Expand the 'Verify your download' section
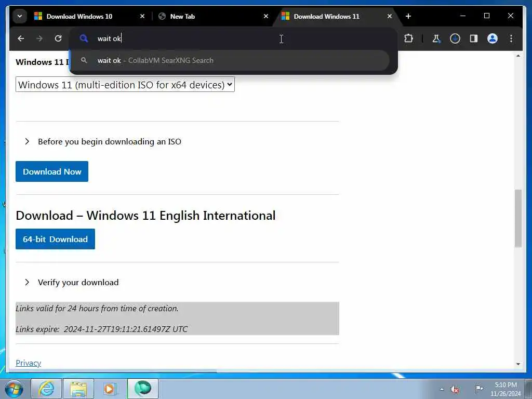This screenshot has width=532, height=399. [71, 282]
